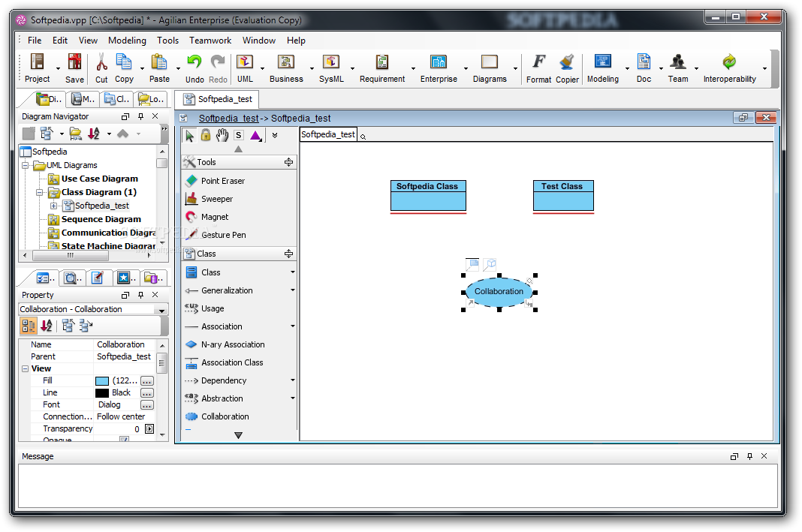Screen dimensions: 802x532
Task: Open Generalization tool dropdown arrow
Action: click(x=293, y=290)
